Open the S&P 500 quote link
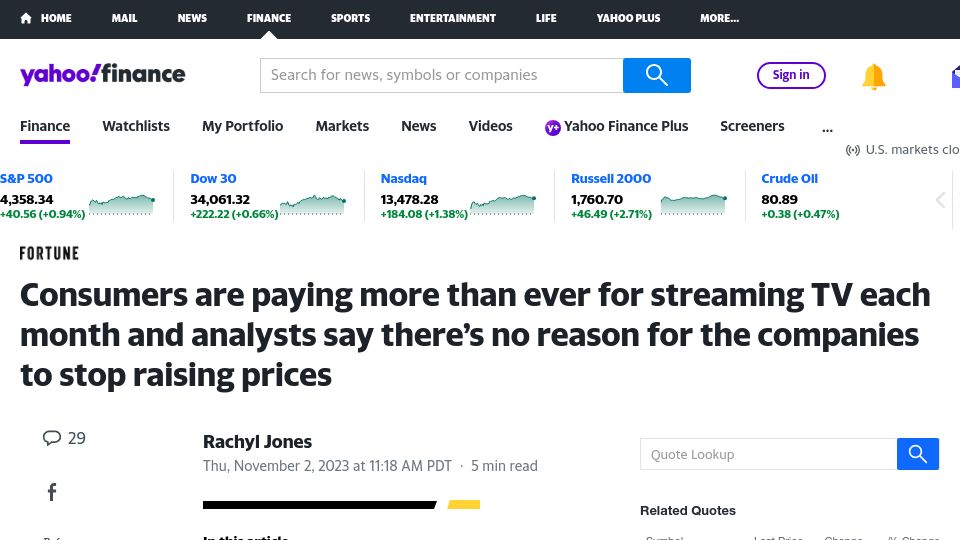This screenshot has width=960, height=540. pos(26,179)
